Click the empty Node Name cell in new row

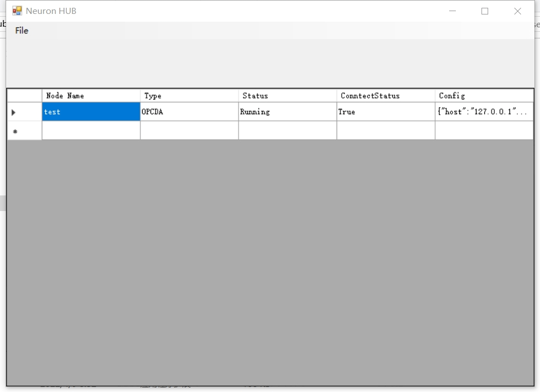pyautogui.click(x=91, y=131)
